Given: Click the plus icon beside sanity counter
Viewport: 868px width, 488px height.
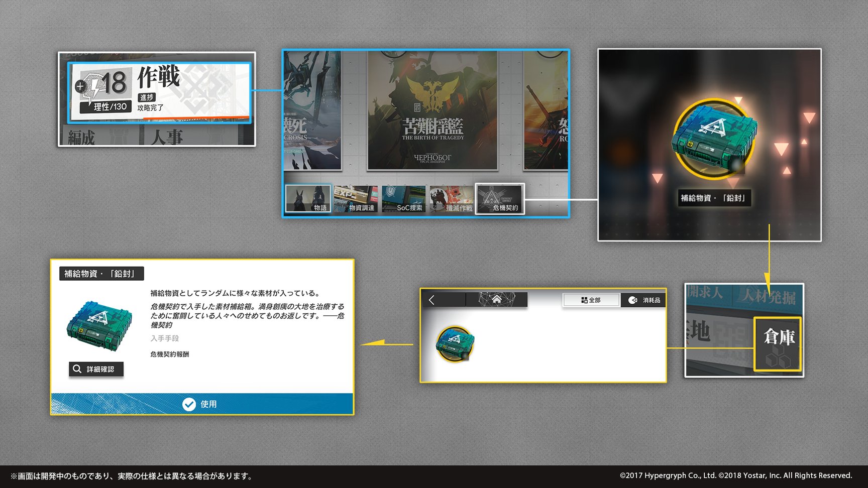Looking at the screenshot, I should tap(80, 86).
